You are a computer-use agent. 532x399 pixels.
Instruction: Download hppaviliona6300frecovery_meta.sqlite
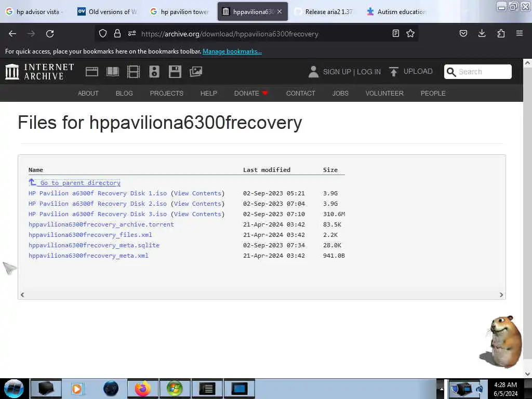(x=94, y=245)
